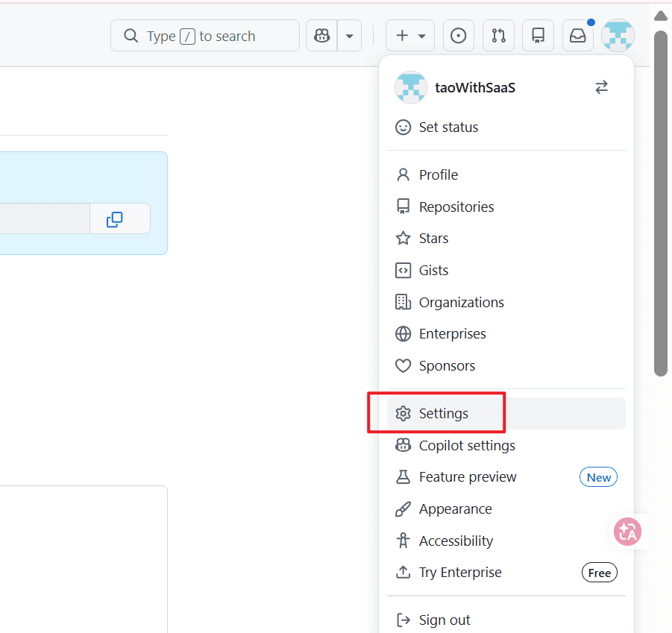The image size is (672, 633).
Task: Select Repositories in the user menu
Action: coord(456,207)
